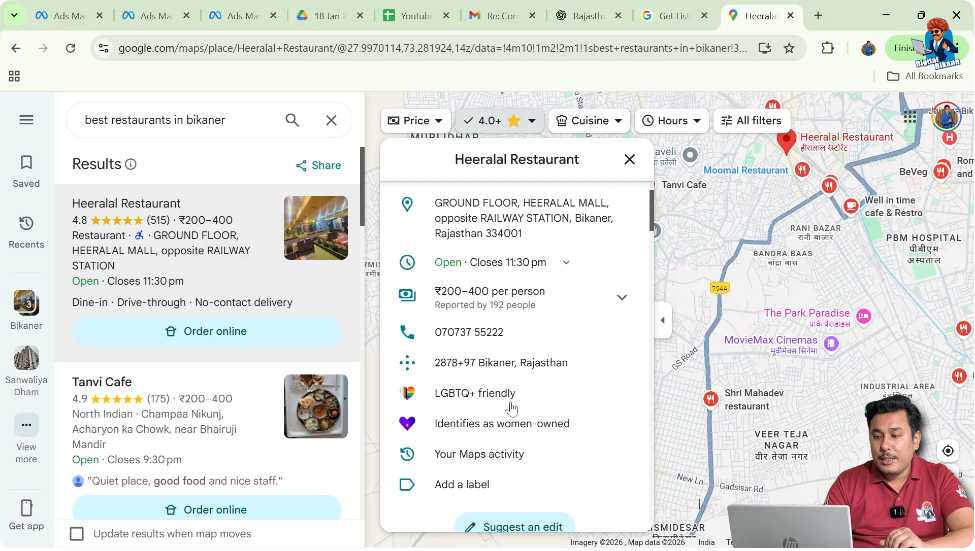Open the Cuisine filter dropdown
This screenshot has height=551, width=975.
click(x=588, y=121)
